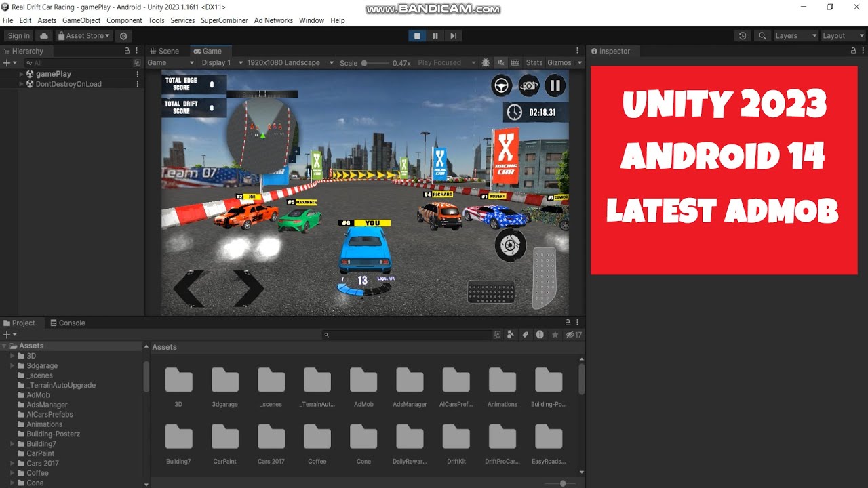Pause the editor play mode

click(x=435, y=36)
